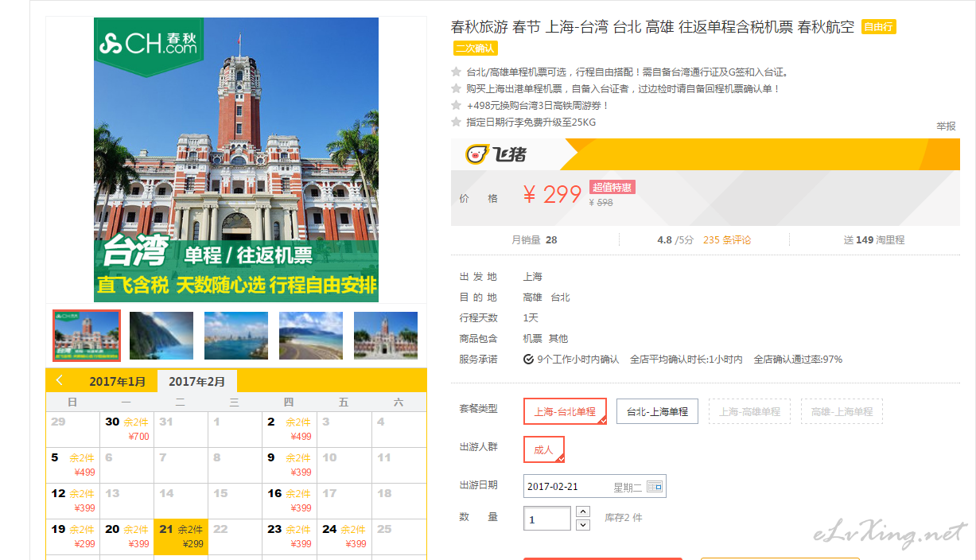
Task: Select the 上海-高雄单程 package option
Action: click(749, 411)
